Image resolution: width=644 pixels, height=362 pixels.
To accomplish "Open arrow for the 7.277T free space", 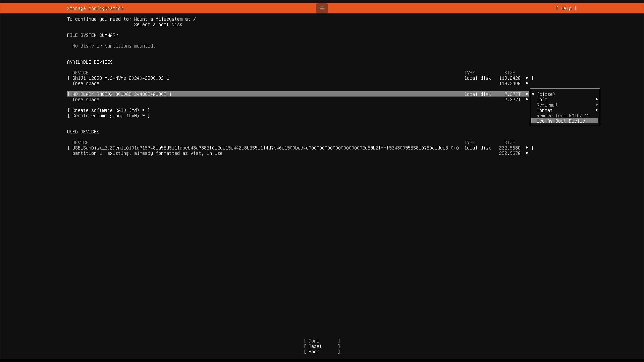I will pos(527,100).
